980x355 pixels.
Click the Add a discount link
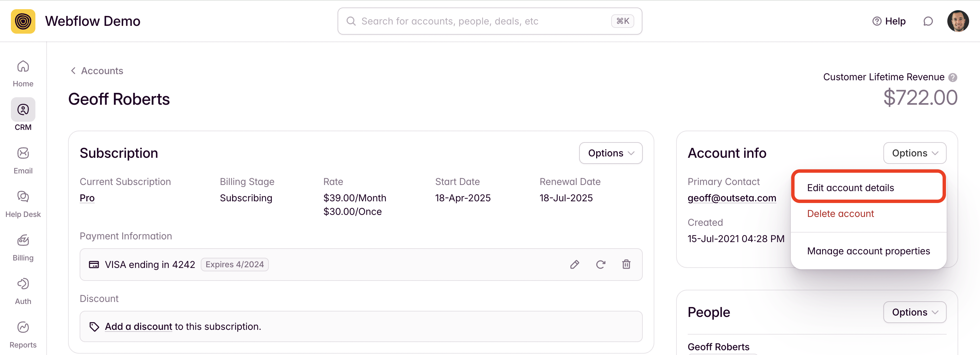click(x=138, y=326)
